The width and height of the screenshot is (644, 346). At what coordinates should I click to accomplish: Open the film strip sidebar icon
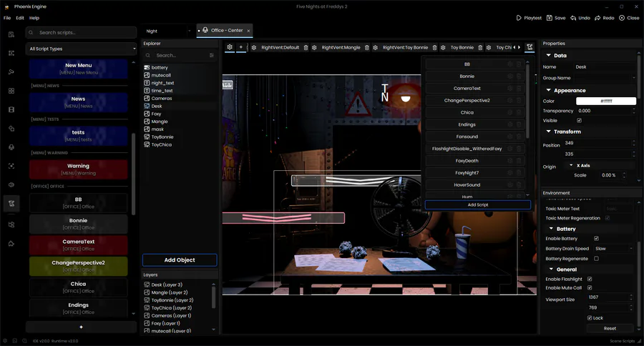click(11, 109)
